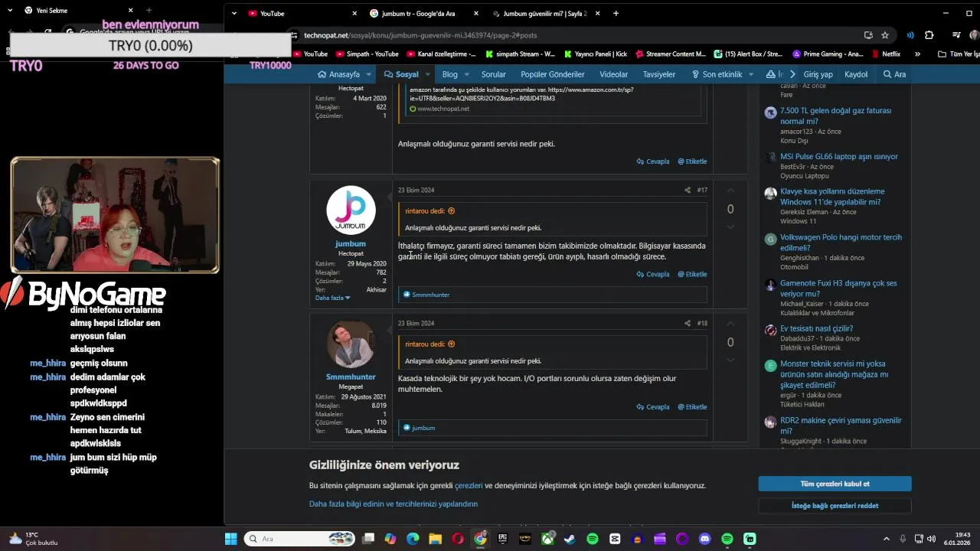Click the Task View taskbar icon
This screenshot has width=980, height=551.
point(368,539)
